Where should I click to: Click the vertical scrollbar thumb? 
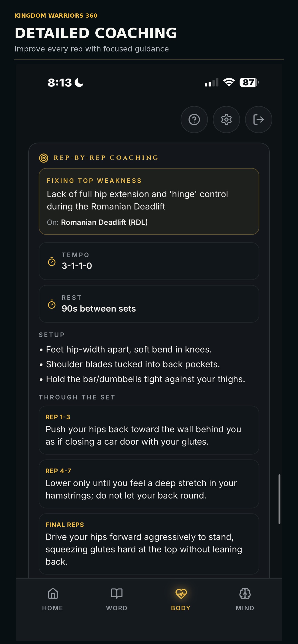[x=279, y=499]
